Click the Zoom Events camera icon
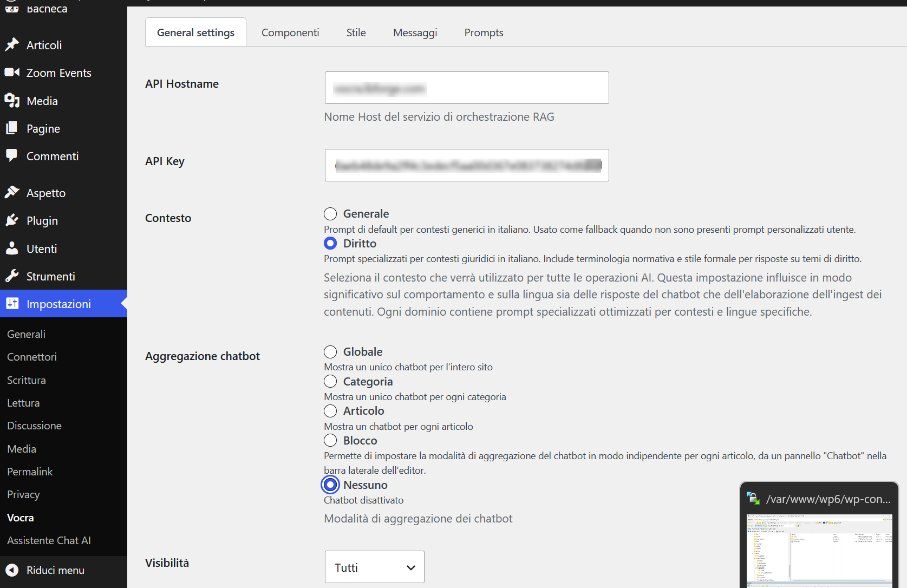The image size is (907, 588). pos(12,73)
